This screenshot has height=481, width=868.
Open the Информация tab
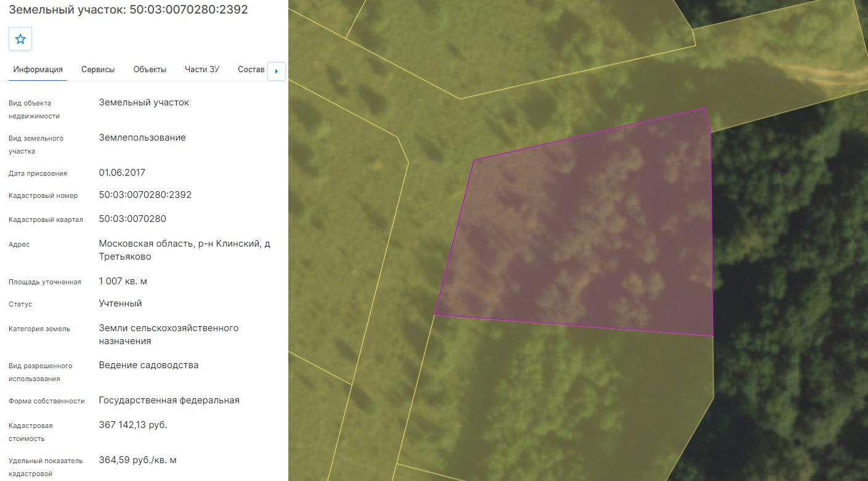point(38,70)
